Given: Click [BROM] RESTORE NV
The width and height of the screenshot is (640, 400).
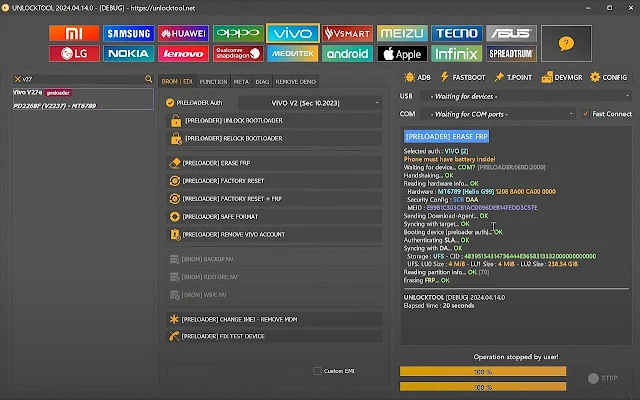Looking at the screenshot, I should pos(274,277).
